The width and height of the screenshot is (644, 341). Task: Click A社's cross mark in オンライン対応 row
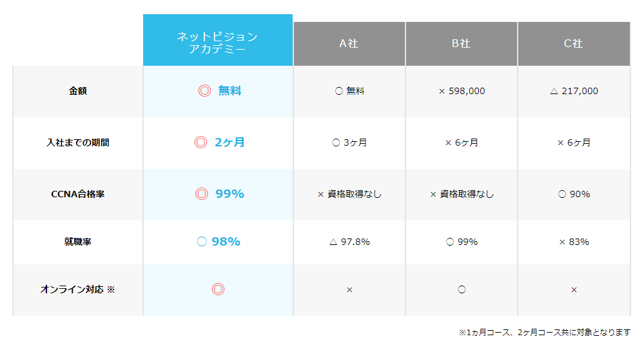click(349, 290)
